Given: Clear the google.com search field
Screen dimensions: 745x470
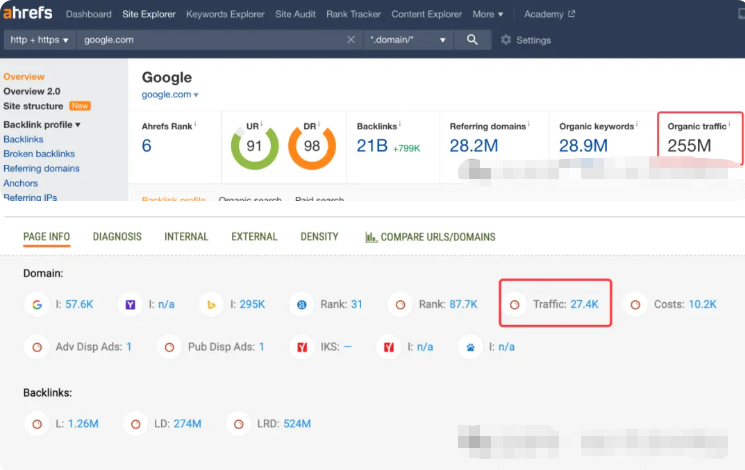Looking at the screenshot, I should click(x=351, y=40).
